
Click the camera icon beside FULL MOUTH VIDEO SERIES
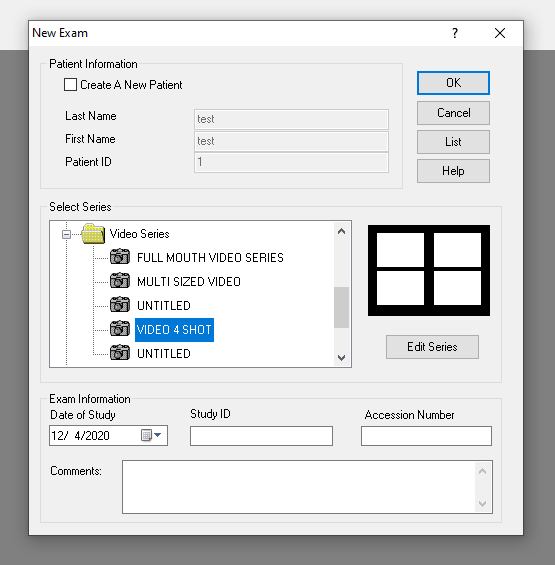click(x=120, y=257)
